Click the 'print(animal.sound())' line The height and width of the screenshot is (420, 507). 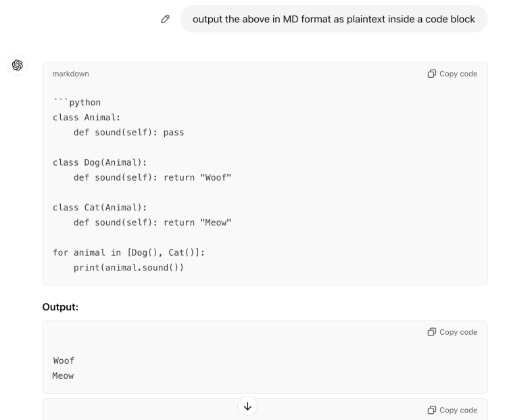coord(128,267)
